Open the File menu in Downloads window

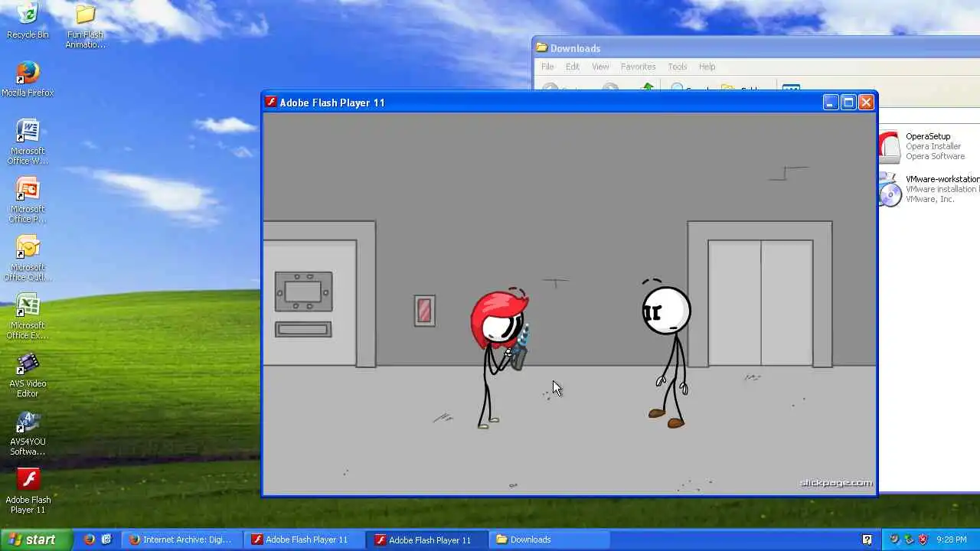point(547,67)
